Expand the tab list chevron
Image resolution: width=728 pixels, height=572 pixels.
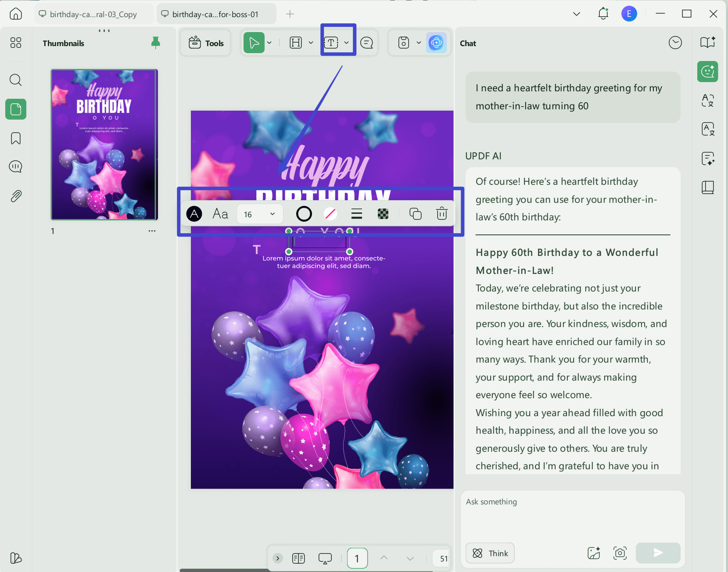click(577, 14)
